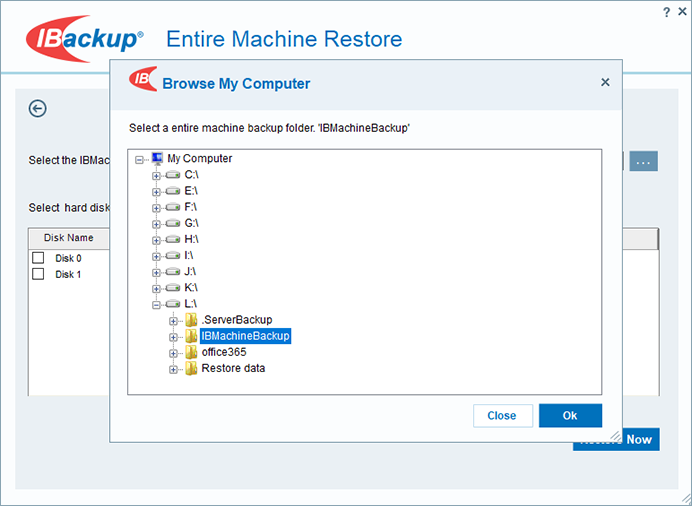The width and height of the screenshot is (692, 506).
Task: Grab the dialog resize grip corner
Action: tap(616, 436)
